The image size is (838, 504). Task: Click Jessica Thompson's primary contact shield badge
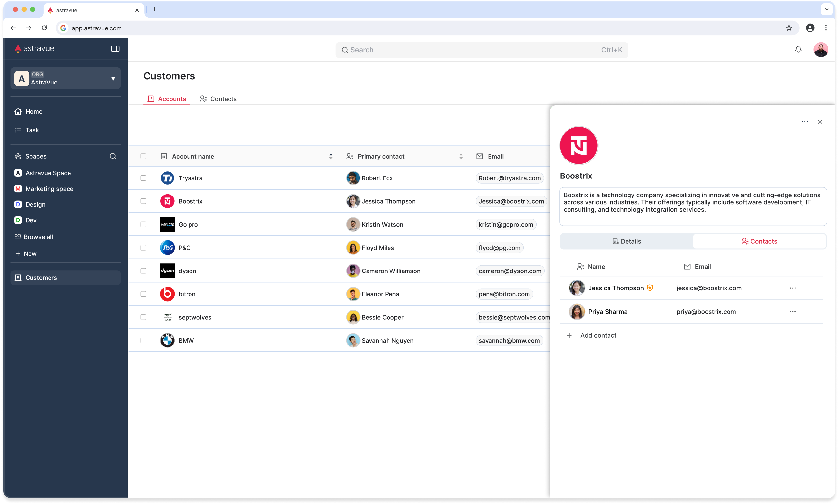pos(650,288)
